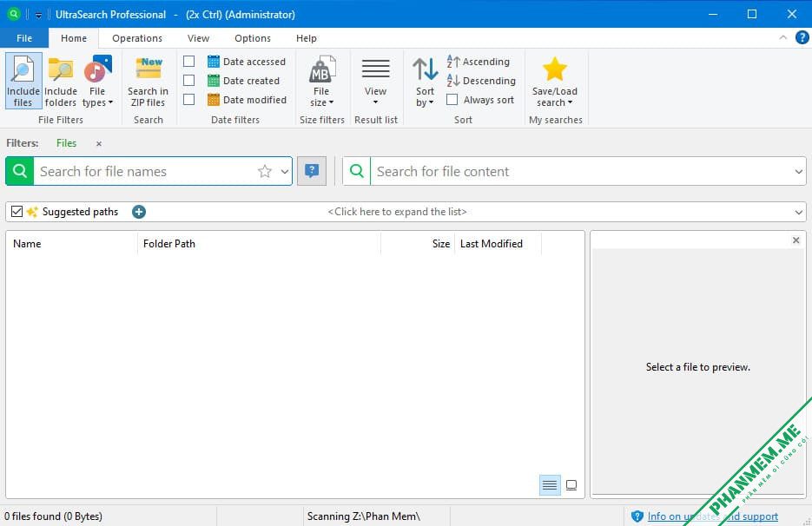This screenshot has width=812, height=526.
Task: Click the favorite star in search box
Action: pyautogui.click(x=265, y=171)
